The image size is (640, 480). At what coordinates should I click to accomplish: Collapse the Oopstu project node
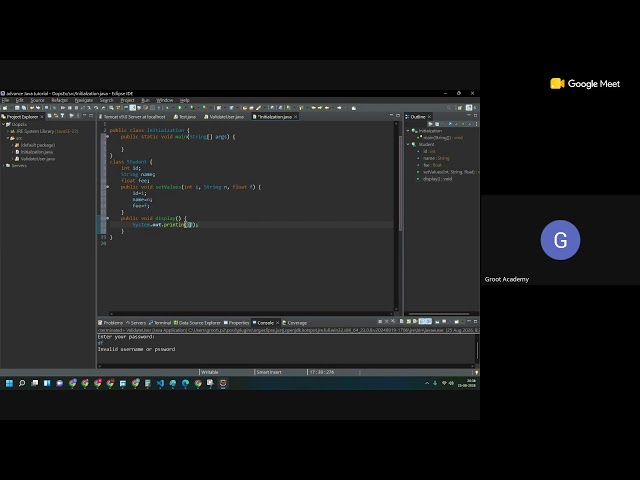click(x=3, y=124)
